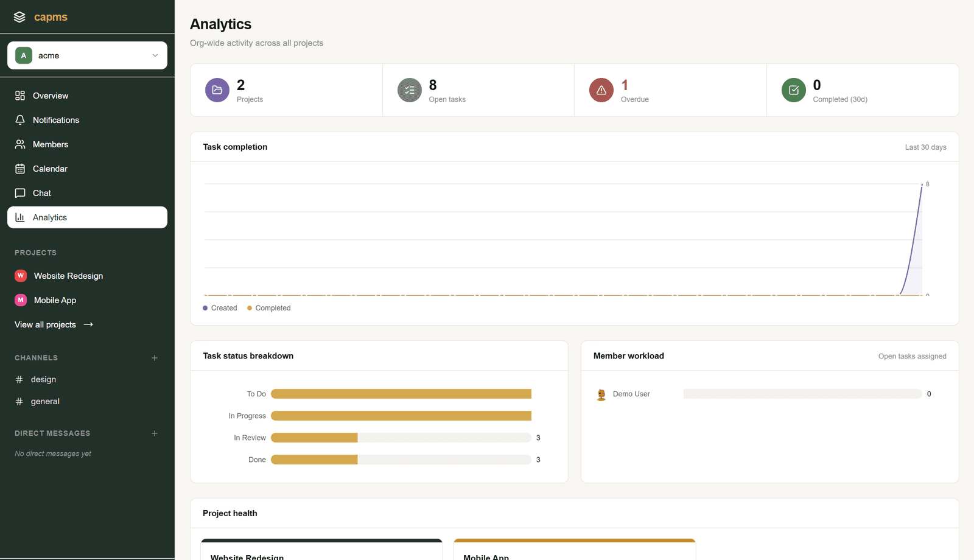Open the Overview page
Screen dimensions: 974x560
click(x=87, y=96)
